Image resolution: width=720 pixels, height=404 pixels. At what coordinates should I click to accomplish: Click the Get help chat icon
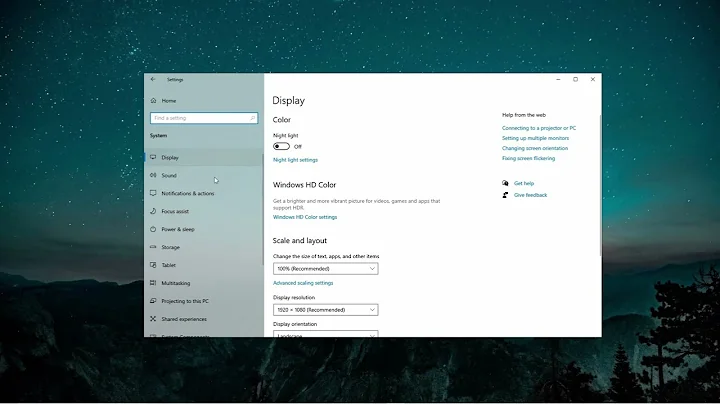point(505,183)
